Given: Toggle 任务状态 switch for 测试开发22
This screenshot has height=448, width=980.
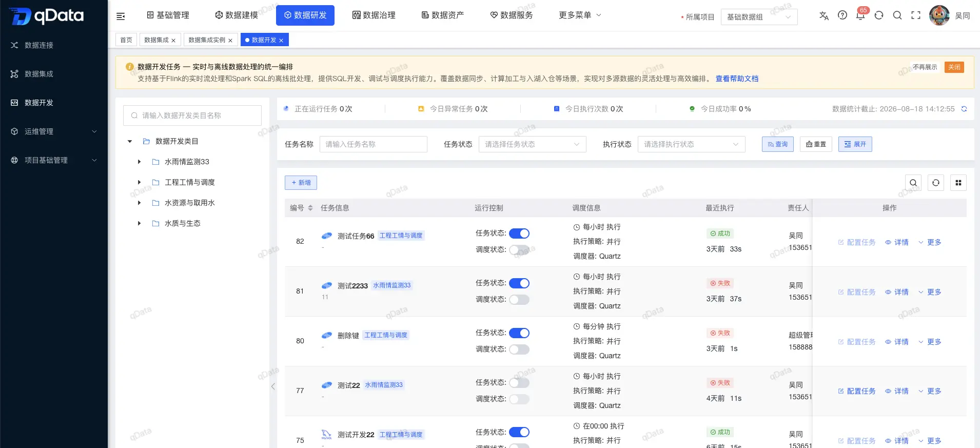Looking at the screenshot, I should [x=519, y=432].
